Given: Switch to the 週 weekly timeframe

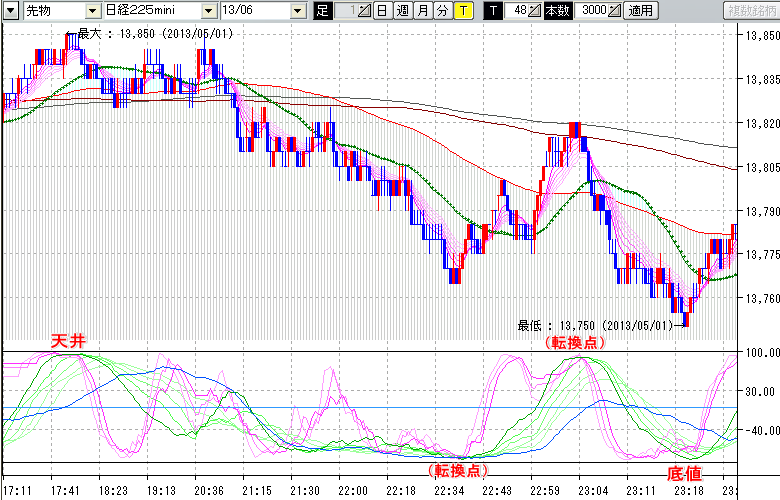Looking at the screenshot, I should (403, 11).
